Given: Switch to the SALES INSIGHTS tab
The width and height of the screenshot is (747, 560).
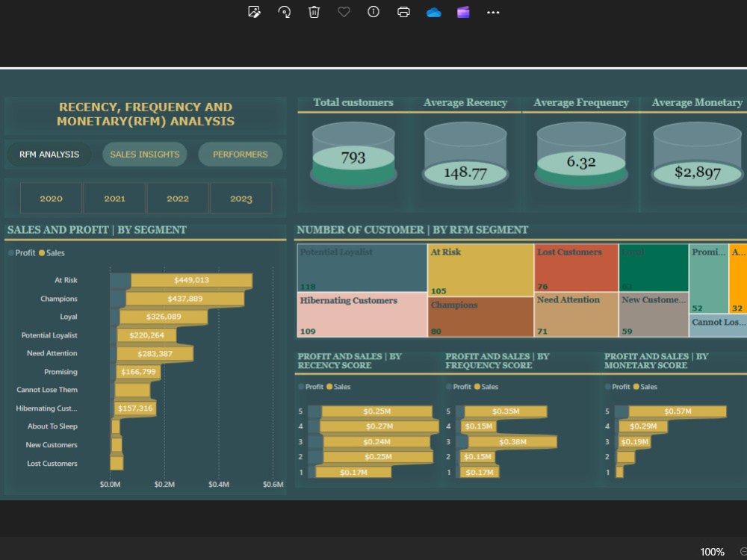Looking at the screenshot, I should coord(144,154).
